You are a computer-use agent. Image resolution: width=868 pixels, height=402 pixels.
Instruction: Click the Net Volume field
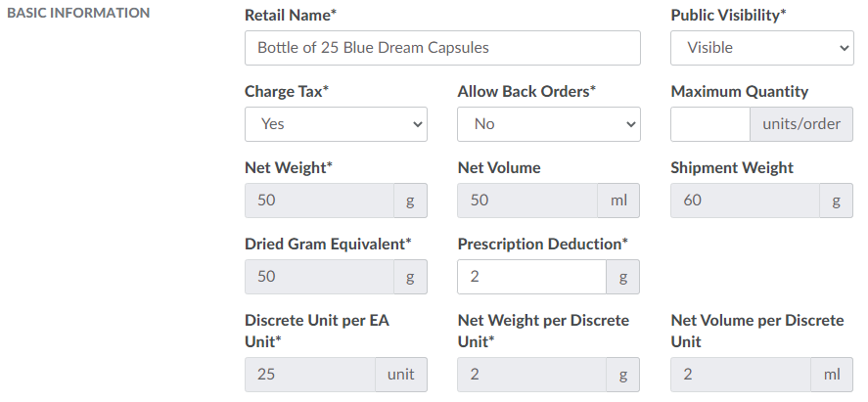pyautogui.click(x=527, y=201)
